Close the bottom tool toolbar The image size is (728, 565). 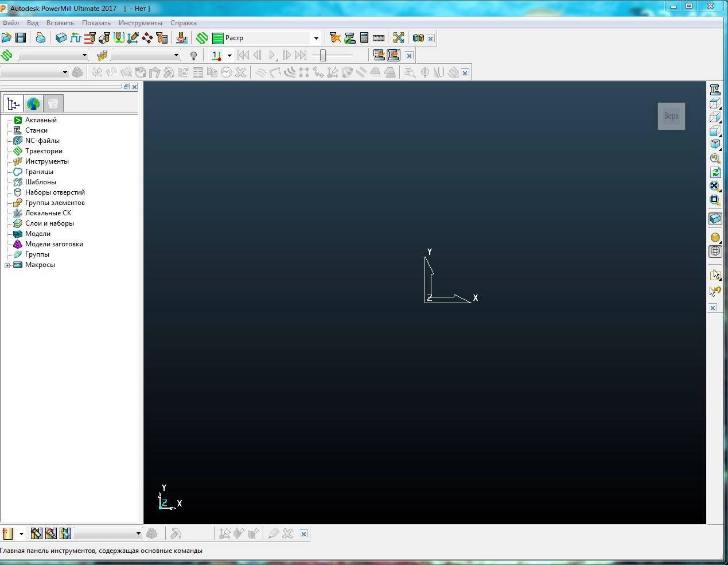[x=303, y=534]
